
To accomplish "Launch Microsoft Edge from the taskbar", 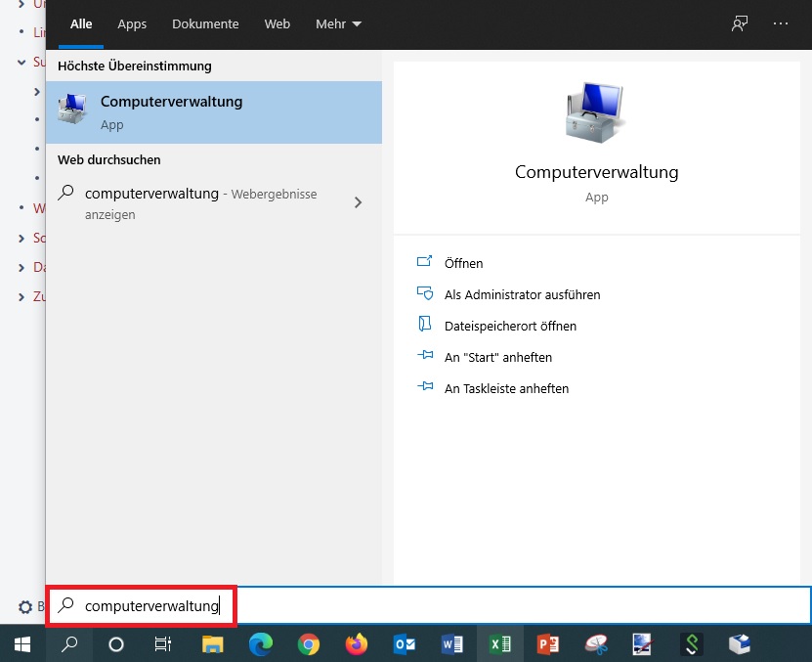I will click(260, 643).
